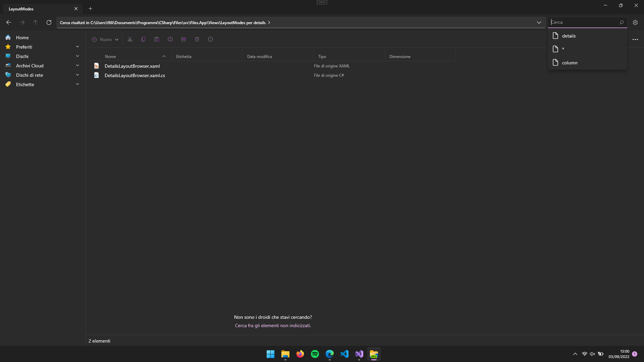Click chevron after path in address bar
Image resolution: width=644 pixels, height=362 pixels.
(x=269, y=22)
